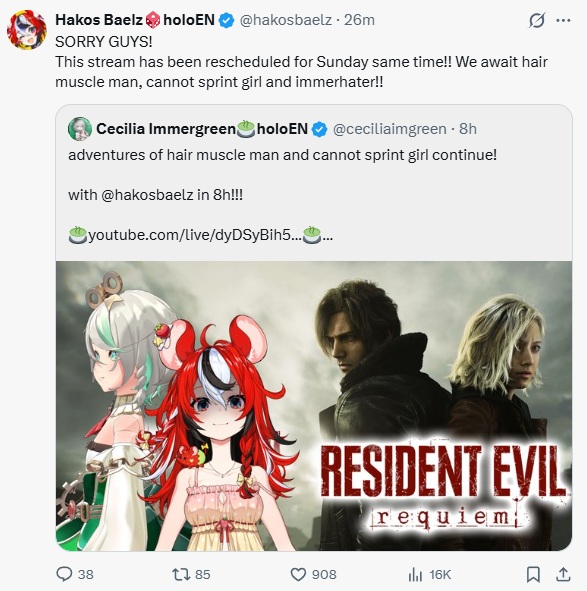Open Hakos Baelz profile avatar
The image size is (587, 591).
pos(26,29)
